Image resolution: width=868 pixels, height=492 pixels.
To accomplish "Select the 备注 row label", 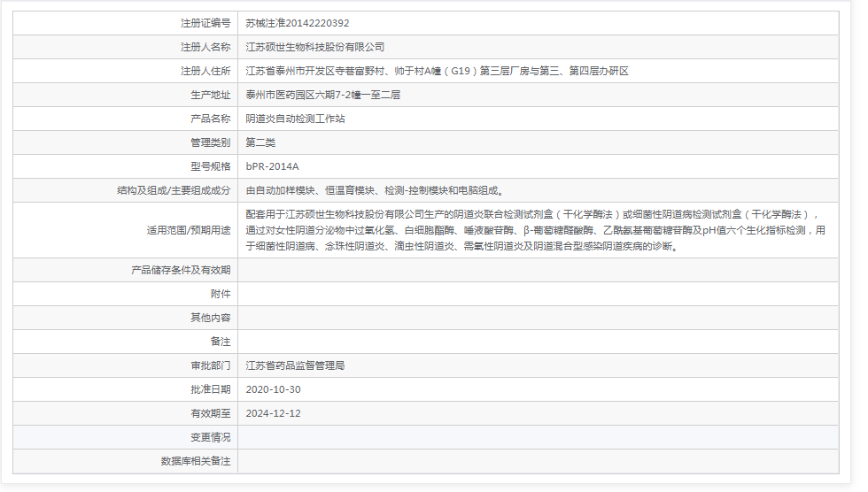I will coord(221,342).
